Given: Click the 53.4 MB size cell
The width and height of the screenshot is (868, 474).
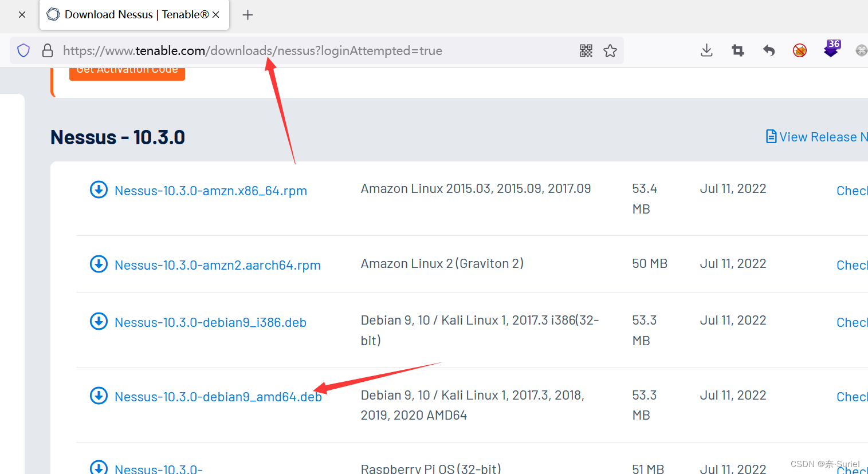Looking at the screenshot, I should [x=645, y=199].
